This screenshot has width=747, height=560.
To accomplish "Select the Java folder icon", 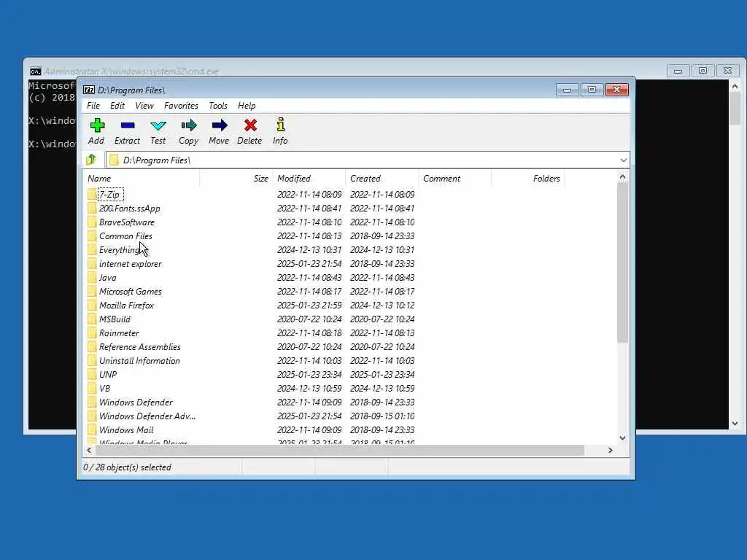I will click(x=92, y=277).
